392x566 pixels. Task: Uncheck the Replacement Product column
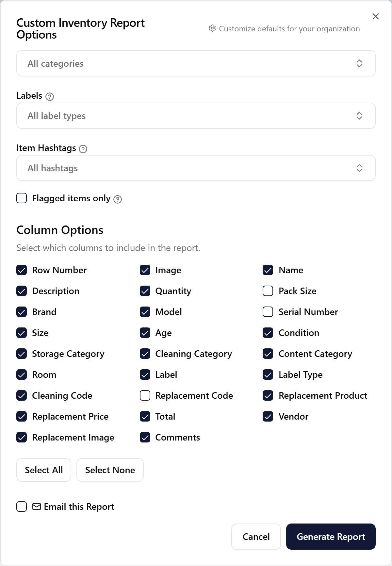click(268, 395)
